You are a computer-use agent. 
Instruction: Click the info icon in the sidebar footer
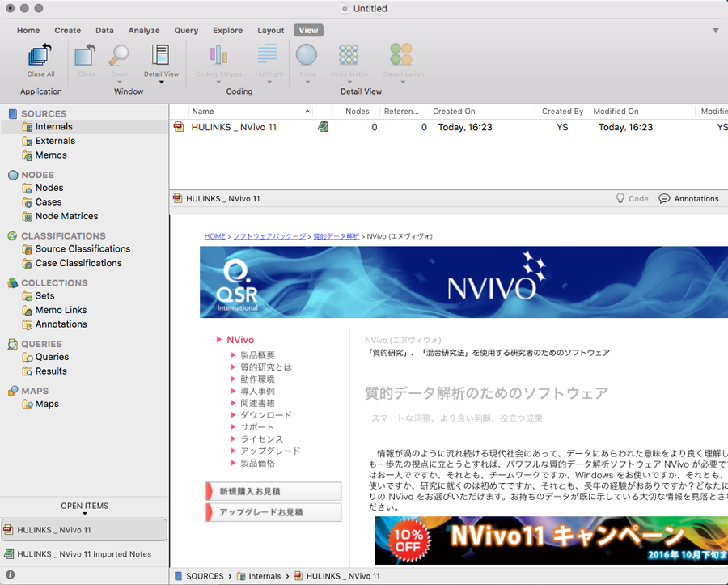coord(11,574)
